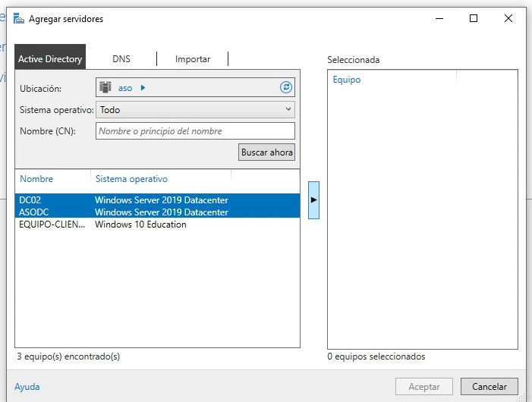This screenshot has height=402, width=532.
Task: Click the arrow to add selected servers
Action: click(x=313, y=199)
